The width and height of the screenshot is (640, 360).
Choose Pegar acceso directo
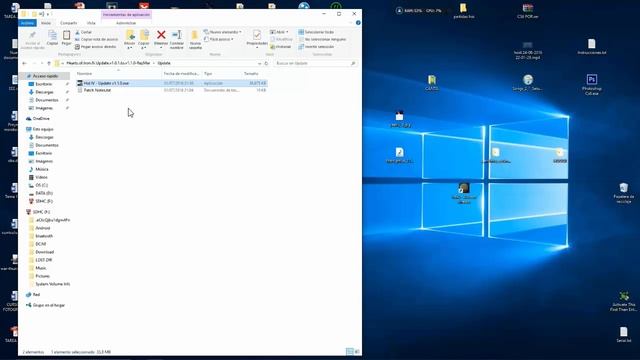point(96,47)
